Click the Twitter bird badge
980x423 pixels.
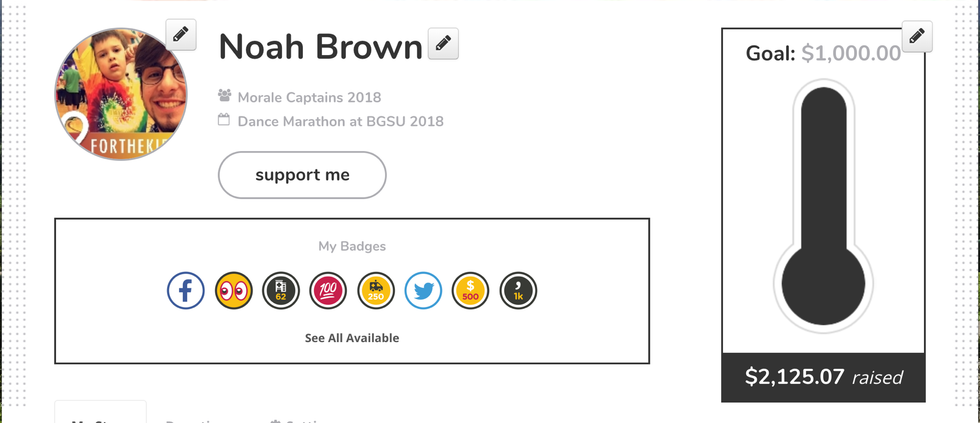(x=424, y=291)
